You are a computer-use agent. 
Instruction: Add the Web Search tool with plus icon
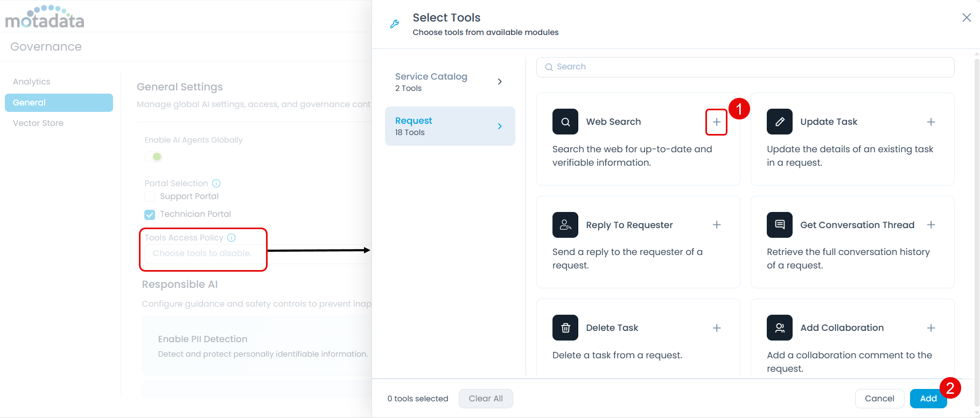(716, 122)
